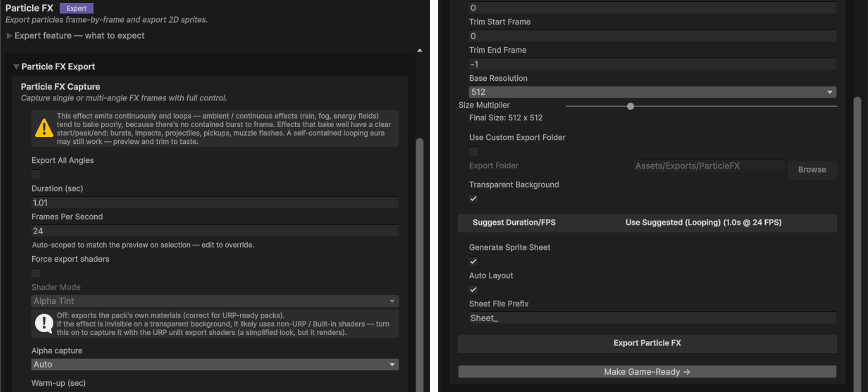Click the Export Folder path field

709,166
